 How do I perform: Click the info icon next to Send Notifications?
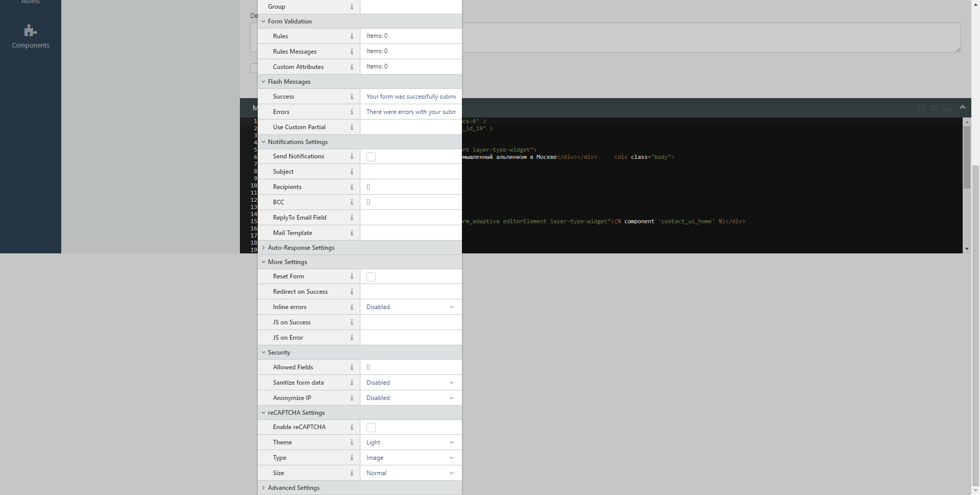coord(352,156)
